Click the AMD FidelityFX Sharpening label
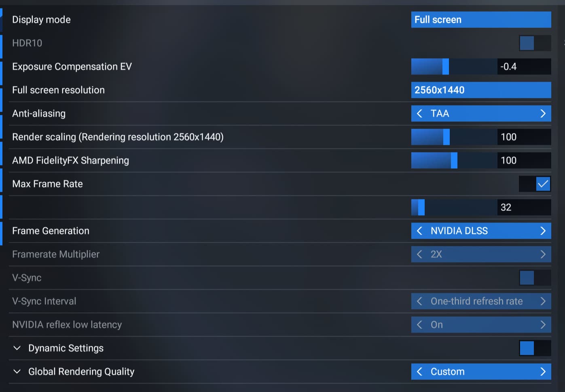Viewport: 565px width, 392px height. pos(70,160)
